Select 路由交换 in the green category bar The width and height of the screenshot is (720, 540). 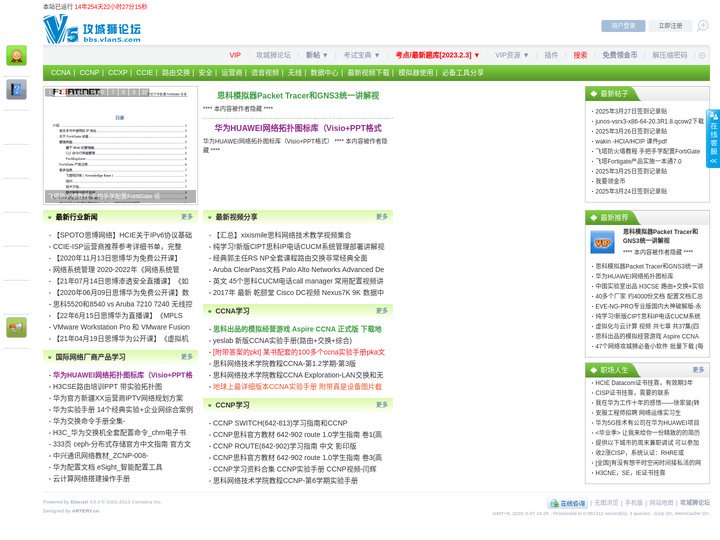click(x=175, y=73)
